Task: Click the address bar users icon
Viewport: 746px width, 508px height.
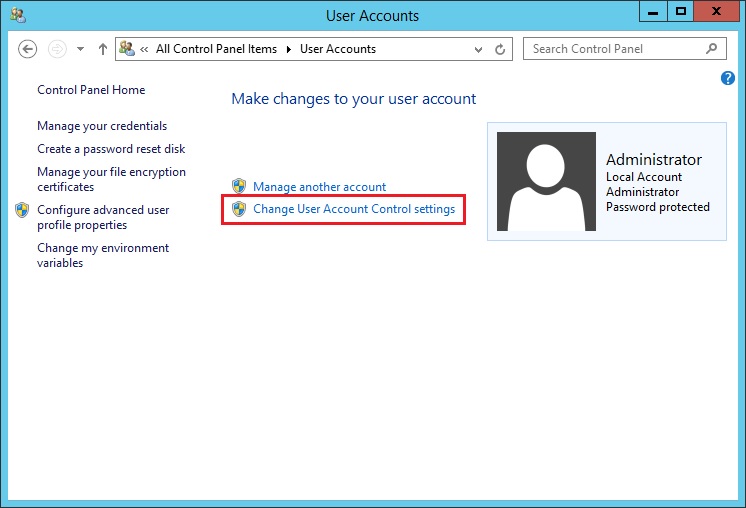Action: [127, 48]
